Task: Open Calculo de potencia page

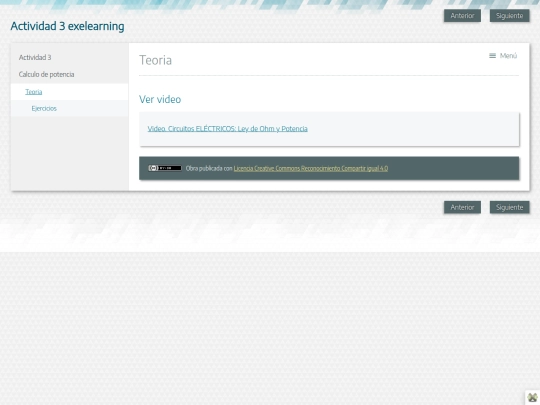Action: (x=46, y=74)
